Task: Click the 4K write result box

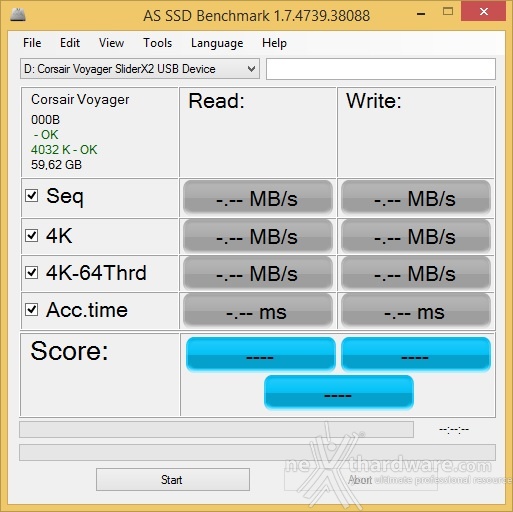Action: pos(416,236)
